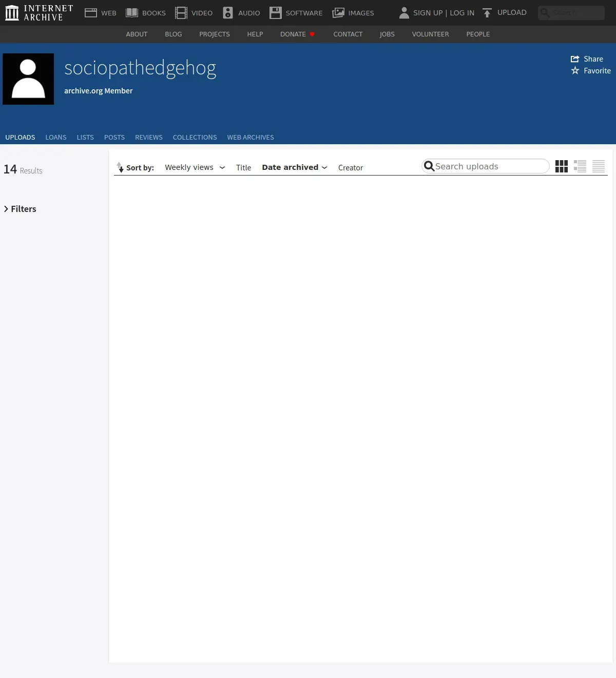616x678 pixels.
Task: Sort results by Creator
Action: pyautogui.click(x=351, y=168)
